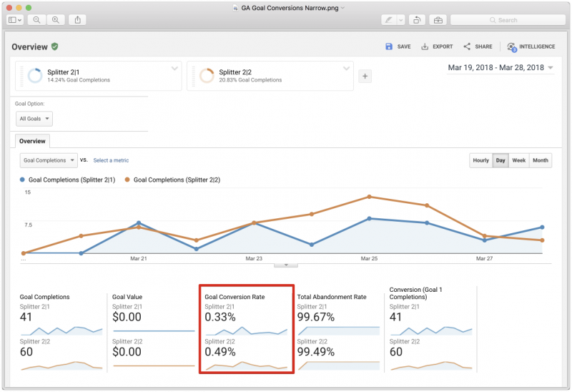572x392 pixels.
Task: Expand the Splitter 2|2 segment chevron
Action: (347, 68)
